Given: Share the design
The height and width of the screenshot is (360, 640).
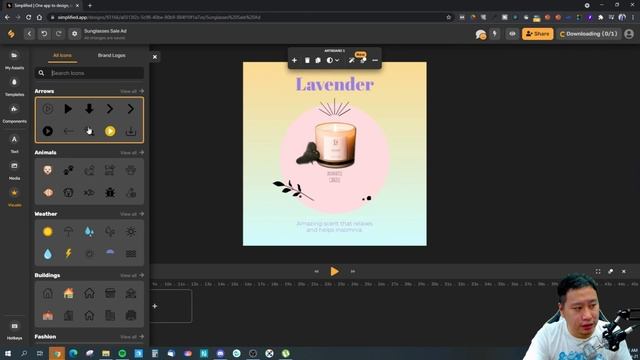Looking at the screenshot, I should [538, 34].
